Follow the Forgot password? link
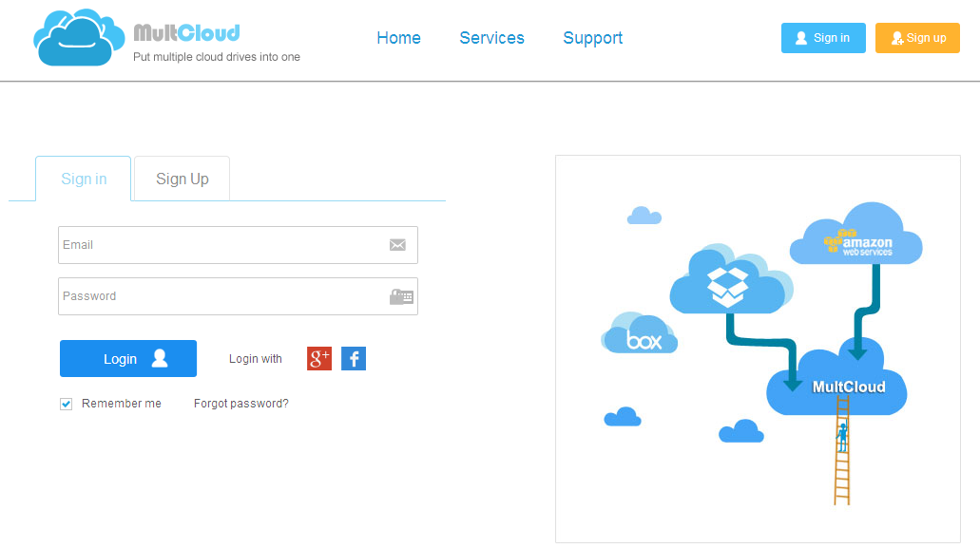The width and height of the screenshot is (980, 548). pyautogui.click(x=241, y=404)
